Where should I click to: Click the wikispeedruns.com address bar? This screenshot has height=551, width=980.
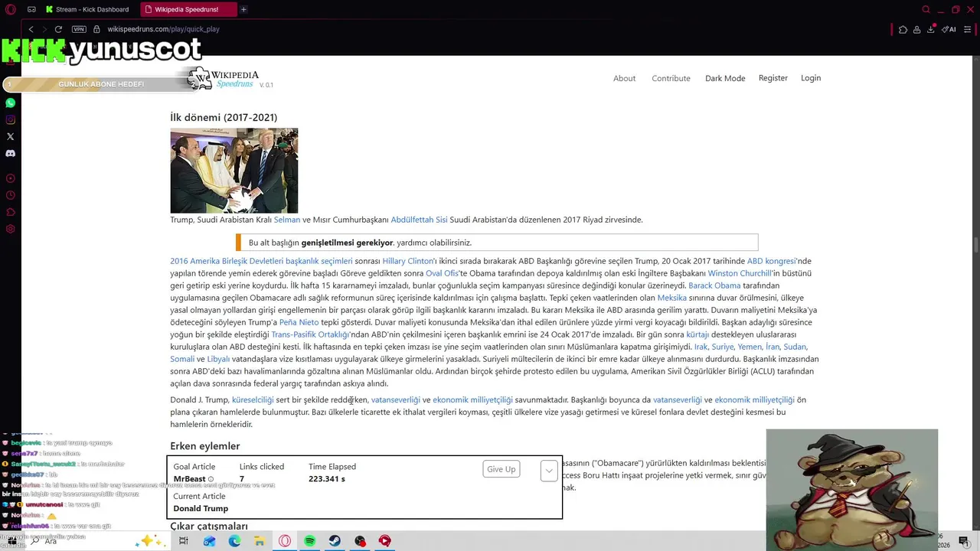pos(163,29)
